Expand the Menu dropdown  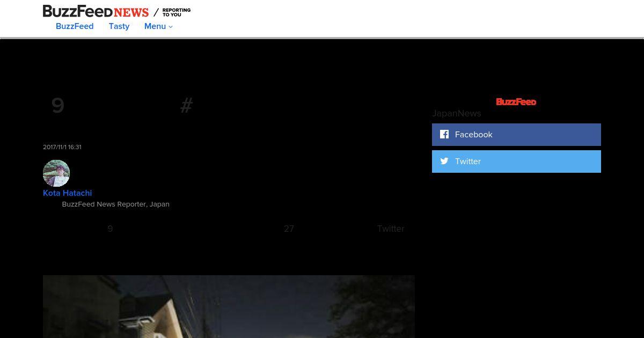(158, 26)
